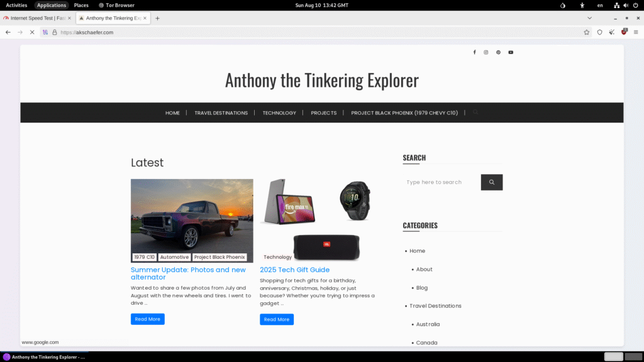Click Read More under Summer Update

pyautogui.click(x=147, y=319)
